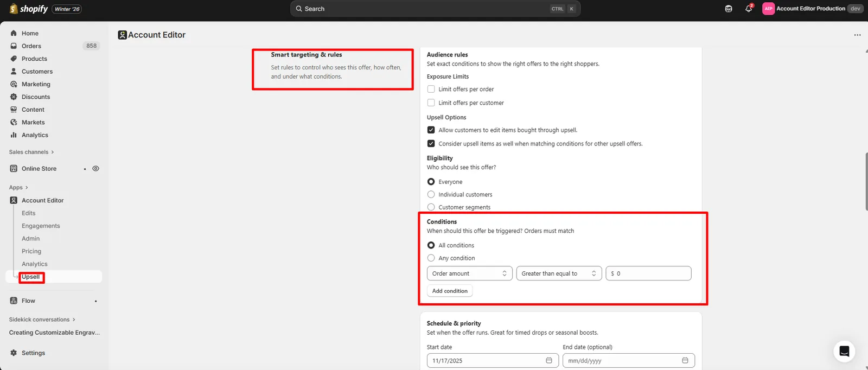Select the Any condition radio option

431,258
